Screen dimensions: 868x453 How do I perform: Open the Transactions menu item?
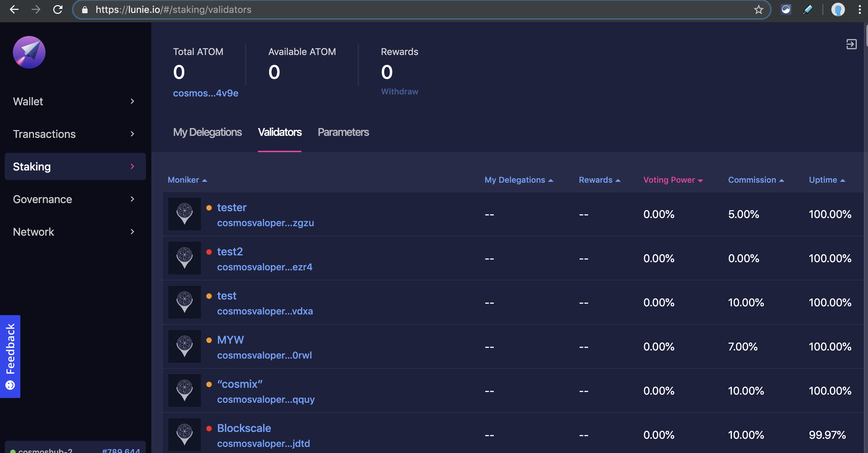[x=75, y=134]
